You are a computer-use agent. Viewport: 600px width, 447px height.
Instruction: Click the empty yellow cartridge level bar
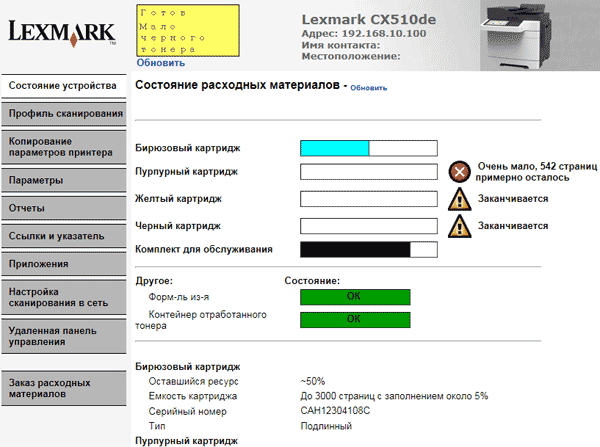[369, 199]
